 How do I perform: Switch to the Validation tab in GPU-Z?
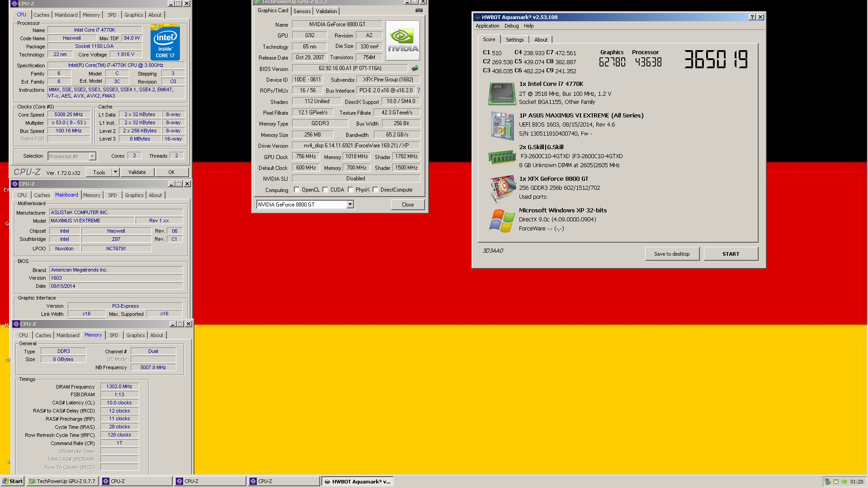coord(326,11)
